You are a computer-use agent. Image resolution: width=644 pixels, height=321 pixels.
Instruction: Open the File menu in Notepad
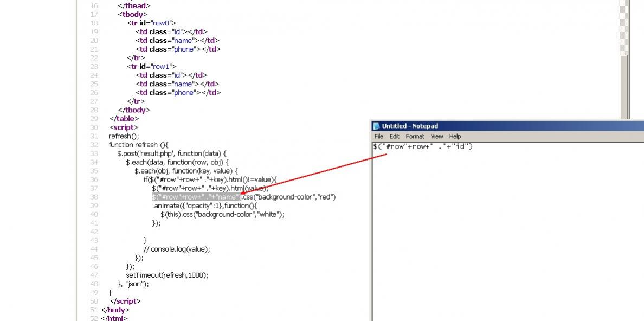[x=379, y=137]
